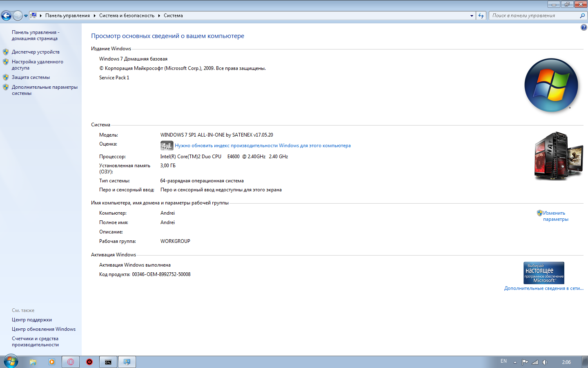Click the Action Center flag icon
This screenshot has width=588, height=368.
tap(525, 362)
